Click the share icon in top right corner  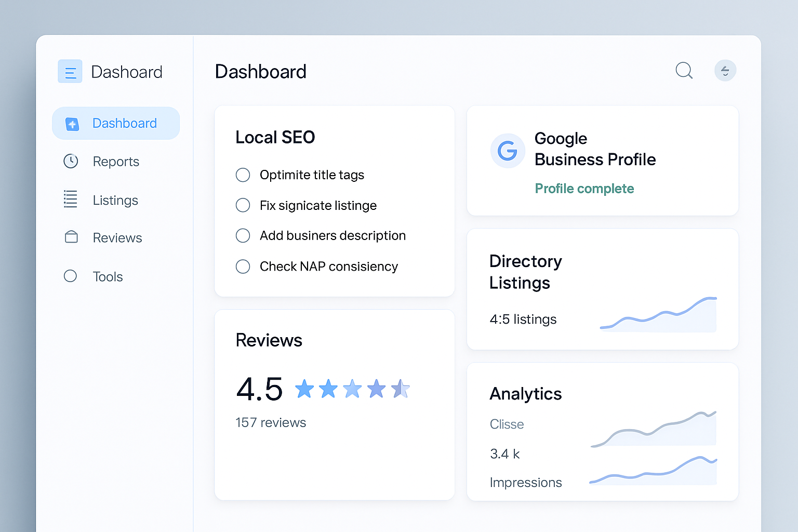tap(725, 71)
